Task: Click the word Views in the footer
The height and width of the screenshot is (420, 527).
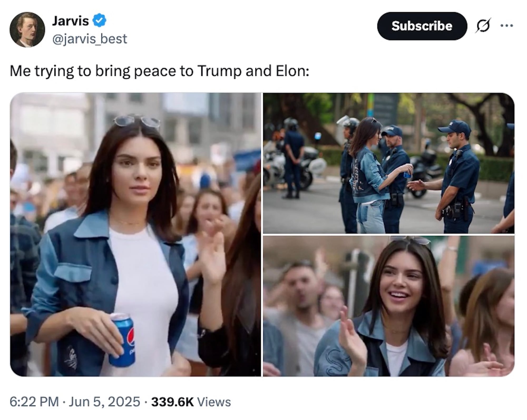Action: (x=214, y=402)
